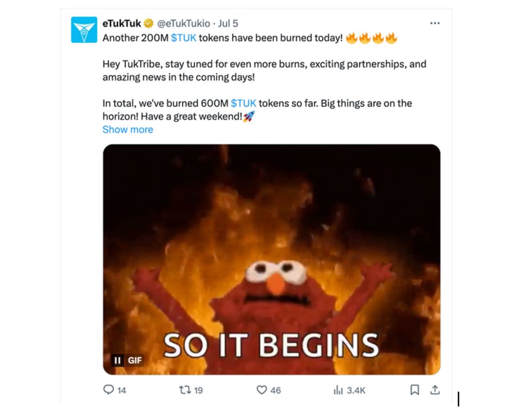Expand the tweet with Show more
The width and height of the screenshot is (520, 420).
128,130
